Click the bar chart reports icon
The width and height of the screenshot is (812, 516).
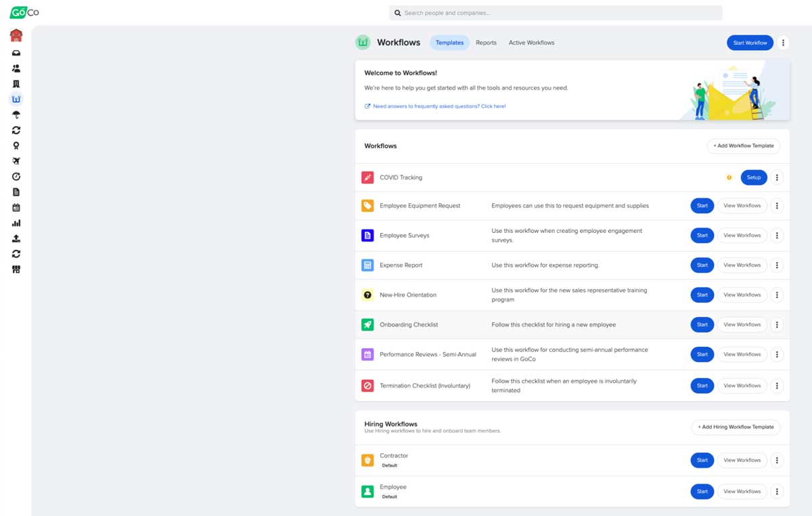16,223
